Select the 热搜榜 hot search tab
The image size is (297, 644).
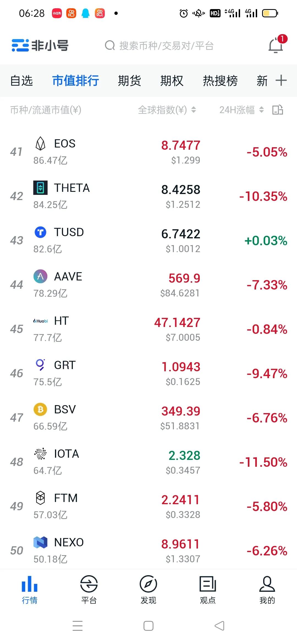(220, 81)
